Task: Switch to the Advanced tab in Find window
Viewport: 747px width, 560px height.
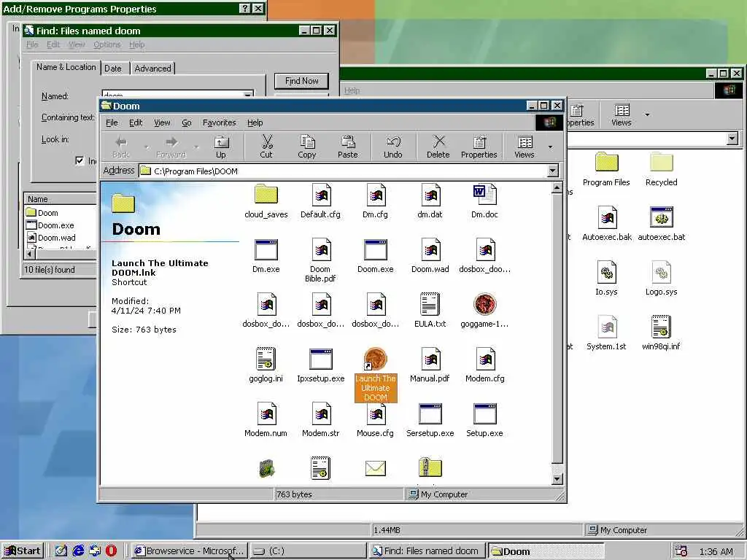Action: pos(152,69)
